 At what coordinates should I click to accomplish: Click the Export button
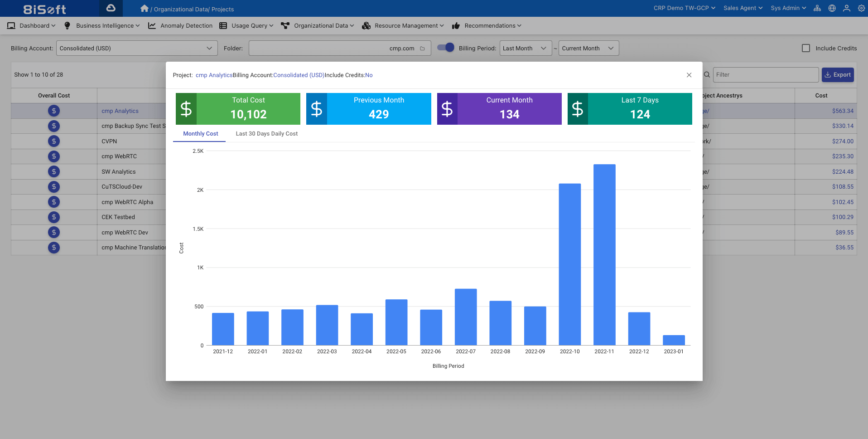[x=838, y=75]
